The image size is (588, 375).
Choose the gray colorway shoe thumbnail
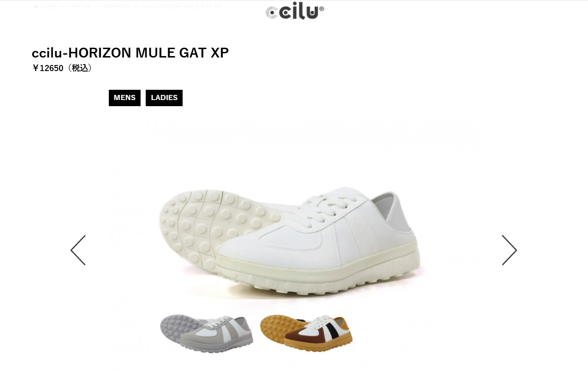click(x=206, y=333)
